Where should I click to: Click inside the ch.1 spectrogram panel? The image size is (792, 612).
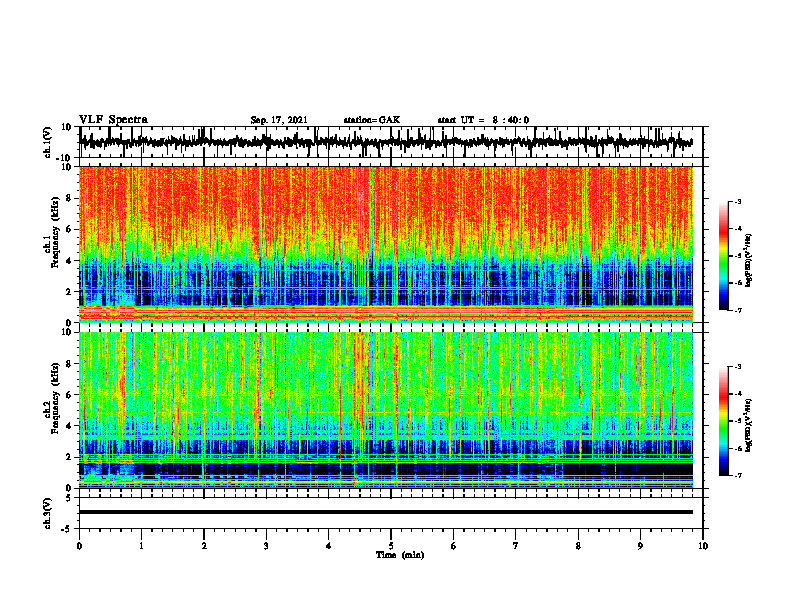[x=386, y=244]
